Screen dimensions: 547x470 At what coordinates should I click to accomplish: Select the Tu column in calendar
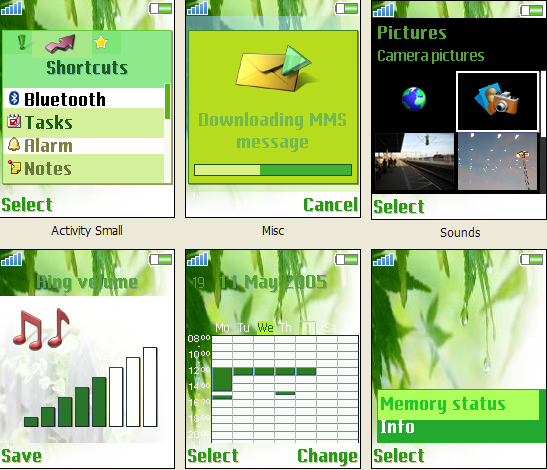(243, 328)
